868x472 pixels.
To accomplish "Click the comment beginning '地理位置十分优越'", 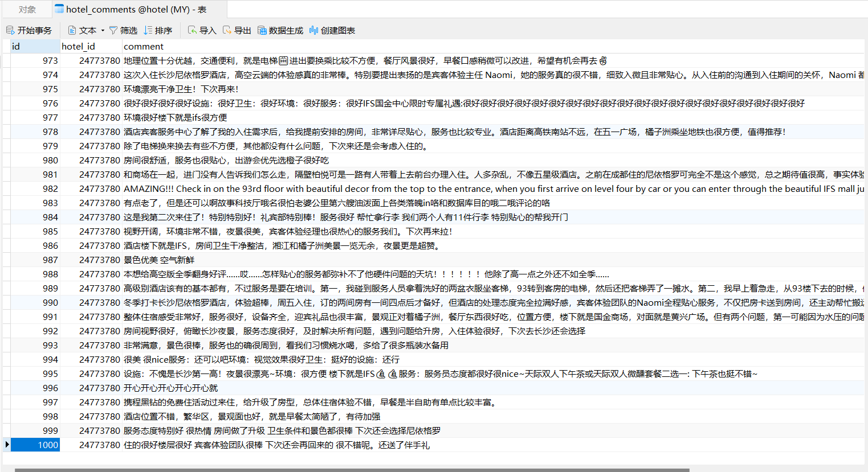I will tap(365, 60).
